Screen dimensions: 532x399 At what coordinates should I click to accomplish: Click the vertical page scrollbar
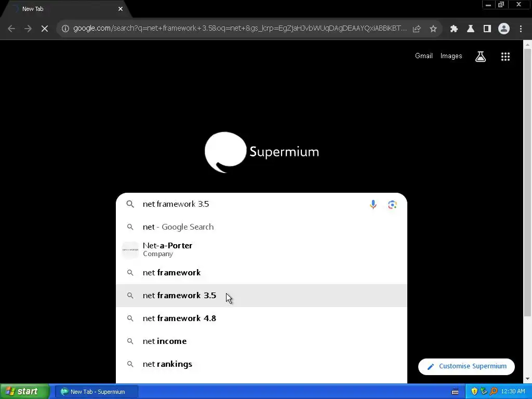[x=528, y=183]
